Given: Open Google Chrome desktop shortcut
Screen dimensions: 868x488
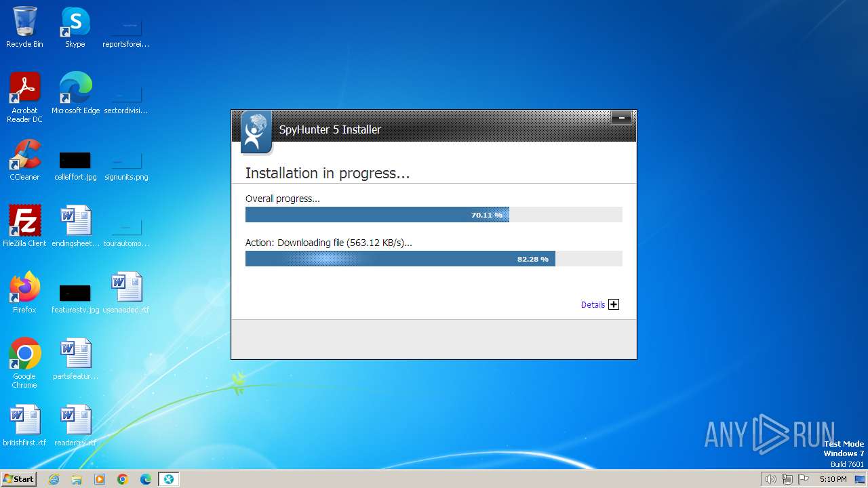Looking at the screenshot, I should [24, 363].
